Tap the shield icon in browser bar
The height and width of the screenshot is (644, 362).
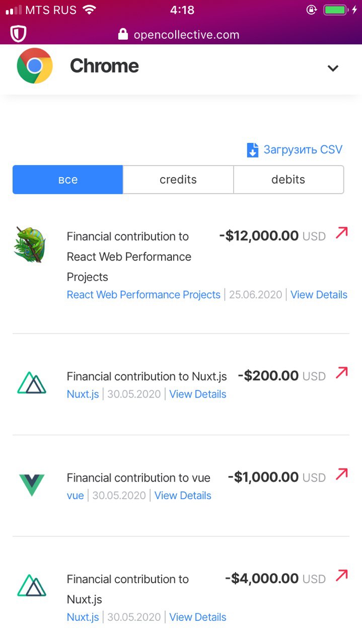(x=18, y=34)
